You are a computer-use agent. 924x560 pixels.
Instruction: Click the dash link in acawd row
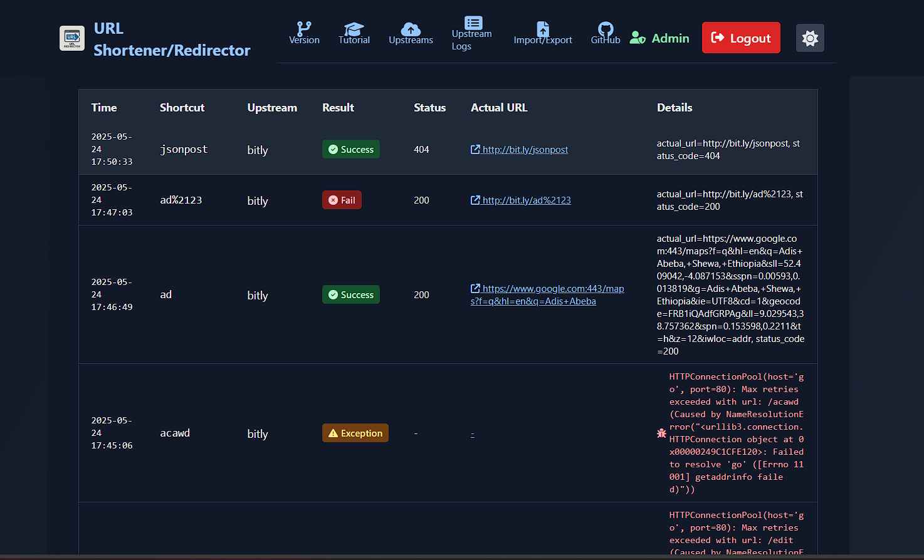click(472, 433)
